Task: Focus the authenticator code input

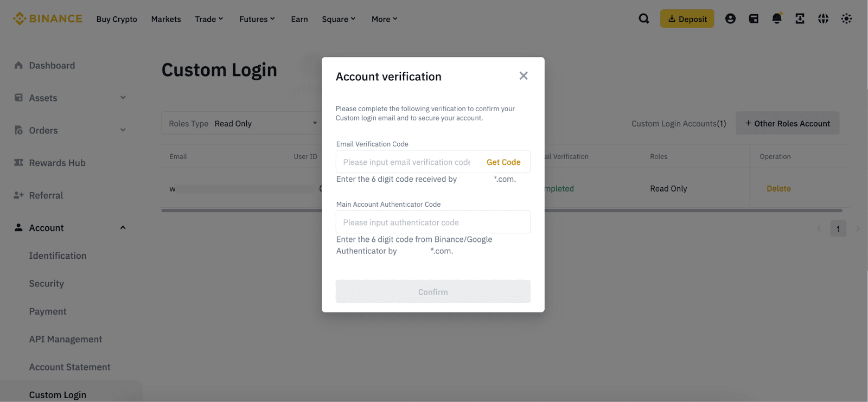Action: tap(432, 222)
